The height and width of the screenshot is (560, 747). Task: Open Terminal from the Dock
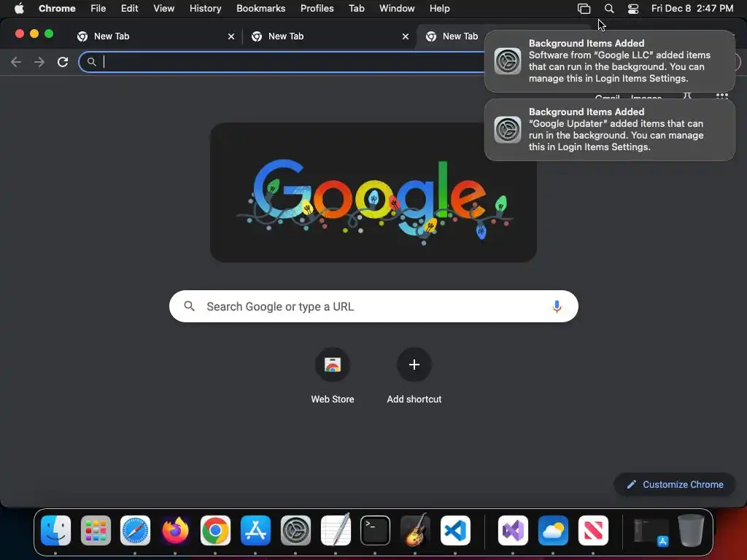click(x=376, y=531)
